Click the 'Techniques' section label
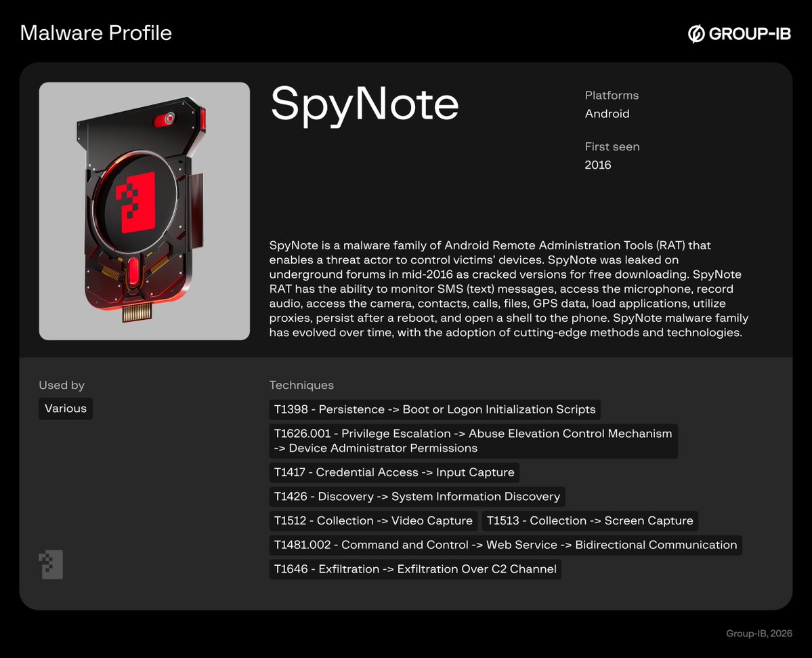This screenshot has width=812, height=658. click(301, 385)
